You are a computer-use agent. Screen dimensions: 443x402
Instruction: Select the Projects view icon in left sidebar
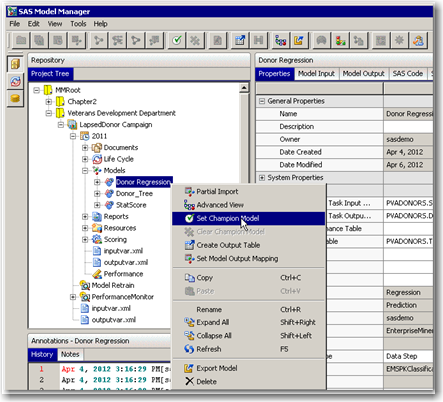(15, 64)
